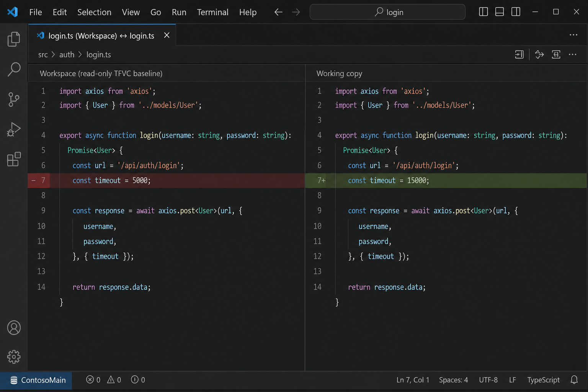The image size is (588, 392).
Task: Go back with the left arrow
Action: pyautogui.click(x=278, y=12)
